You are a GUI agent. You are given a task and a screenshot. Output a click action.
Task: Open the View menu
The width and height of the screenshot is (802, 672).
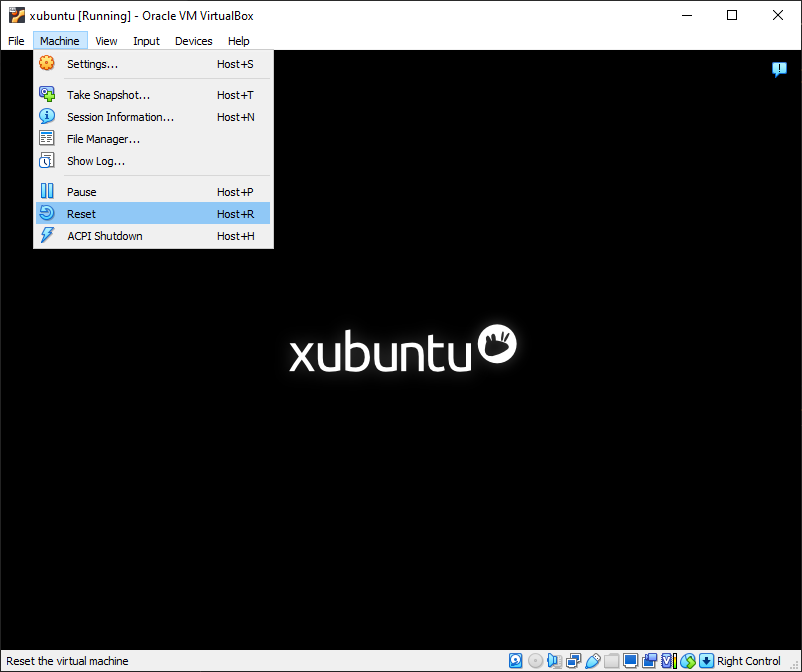click(106, 41)
